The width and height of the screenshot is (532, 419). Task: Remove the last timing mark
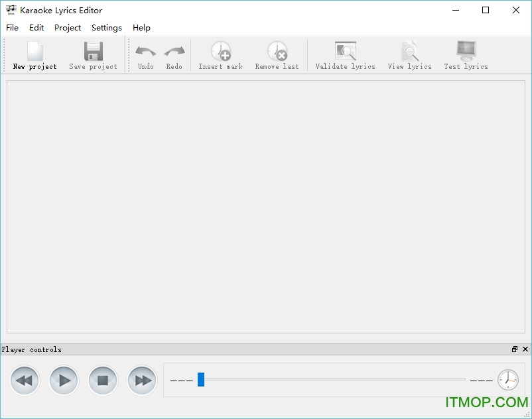pyautogui.click(x=277, y=53)
